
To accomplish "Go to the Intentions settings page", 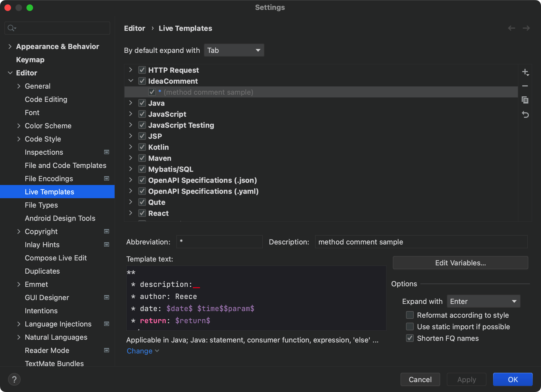I will click(41, 311).
